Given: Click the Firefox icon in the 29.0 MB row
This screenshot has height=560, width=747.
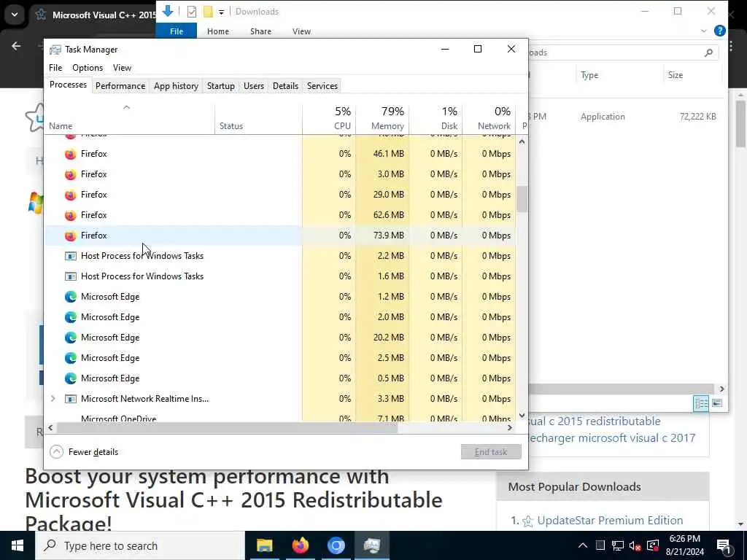Looking at the screenshot, I should [71, 195].
